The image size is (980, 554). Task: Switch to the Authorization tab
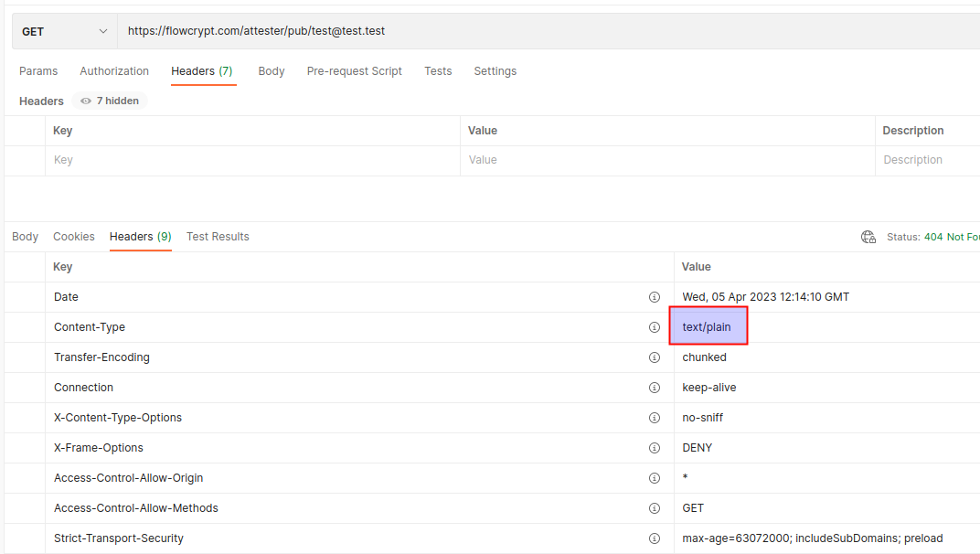(113, 70)
